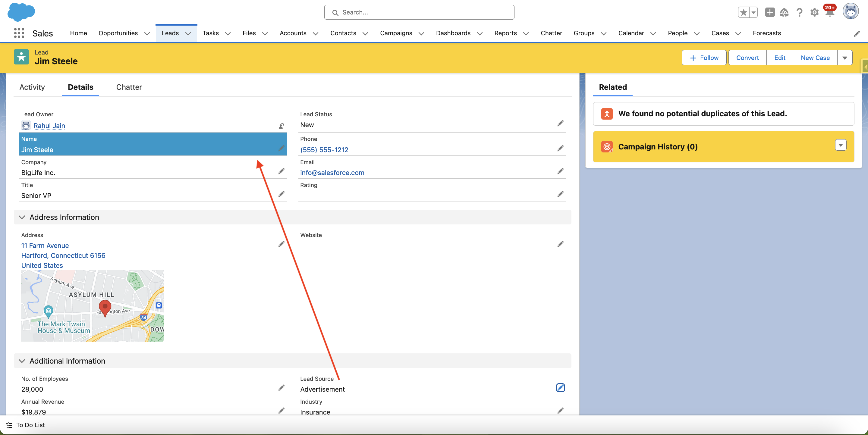The image size is (868, 435).
Task: Edit the Lead Status pencil icon
Action: point(560,123)
